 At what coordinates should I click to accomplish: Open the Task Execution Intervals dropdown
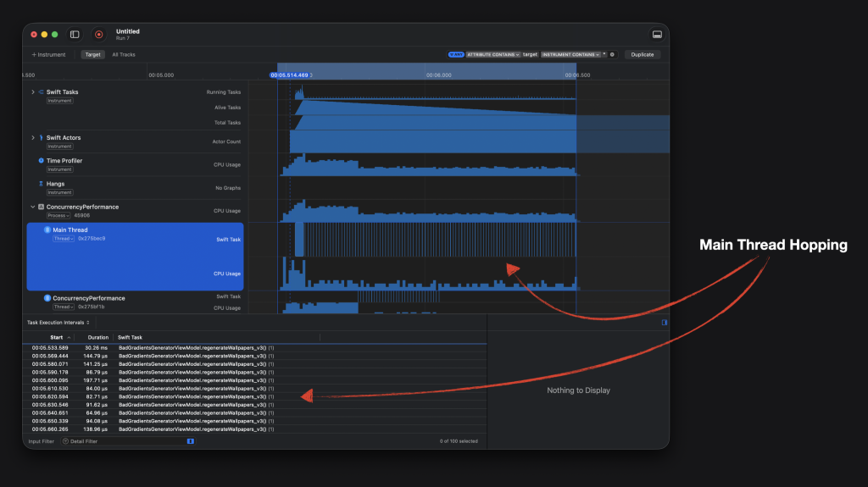coord(58,323)
